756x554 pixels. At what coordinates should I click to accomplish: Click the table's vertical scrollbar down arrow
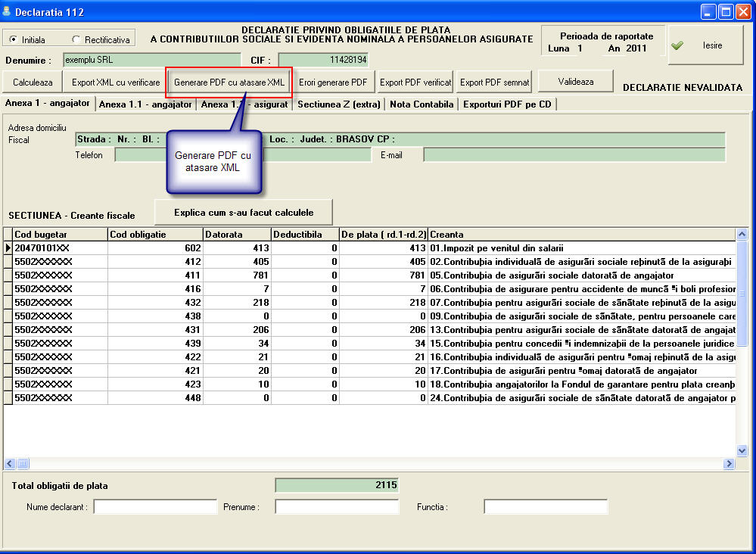[x=742, y=451]
